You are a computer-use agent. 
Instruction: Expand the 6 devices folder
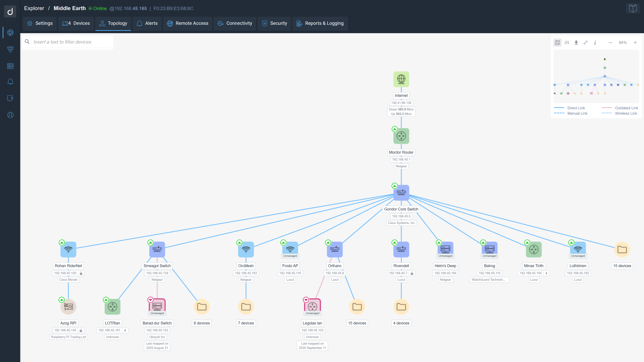coord(201,307)
